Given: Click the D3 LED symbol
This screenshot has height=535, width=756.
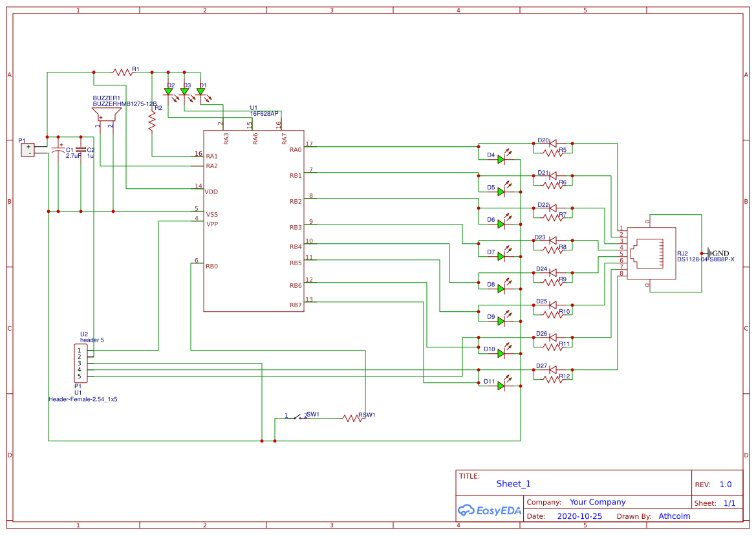Looking at the screenshot, I should pos(185,91).
